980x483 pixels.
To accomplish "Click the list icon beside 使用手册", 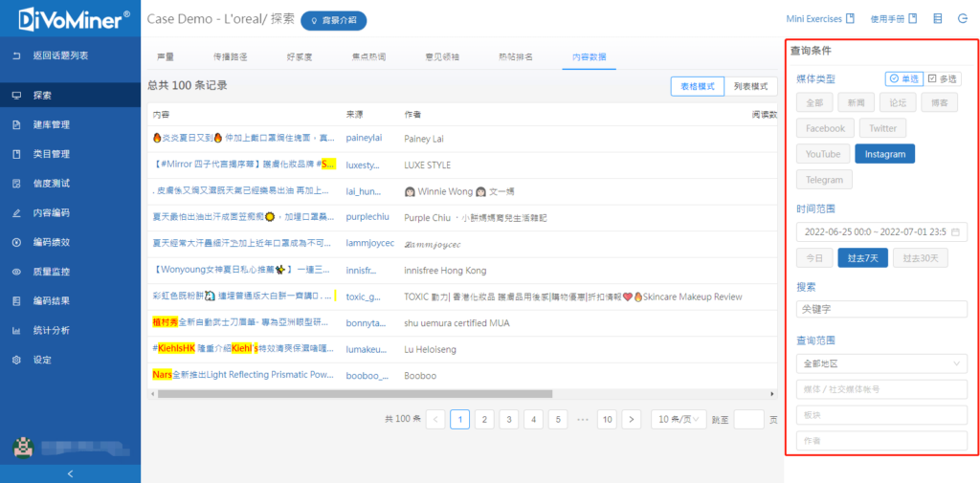I will coord(937,18).
